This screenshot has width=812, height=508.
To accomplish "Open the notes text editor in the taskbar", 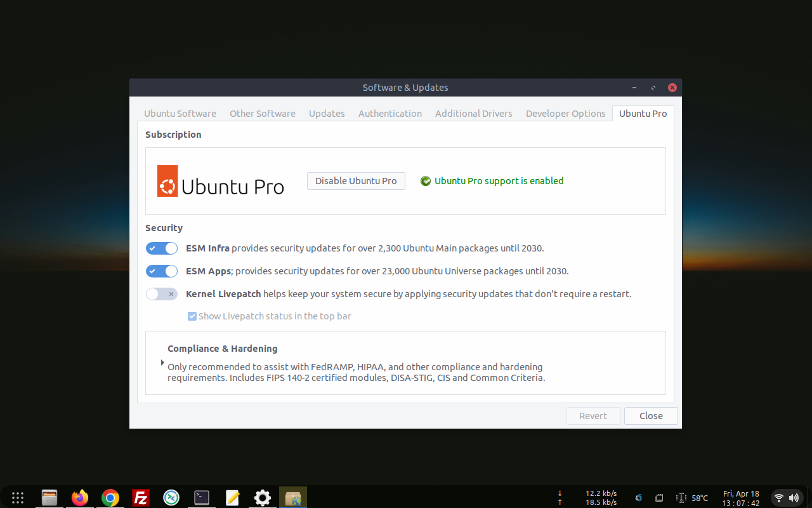I will click(x=232, y=498).
